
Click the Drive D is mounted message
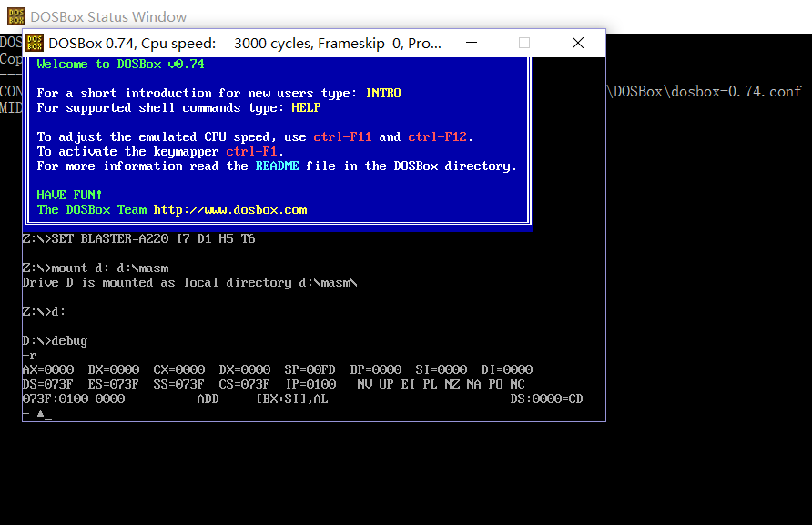190,283
